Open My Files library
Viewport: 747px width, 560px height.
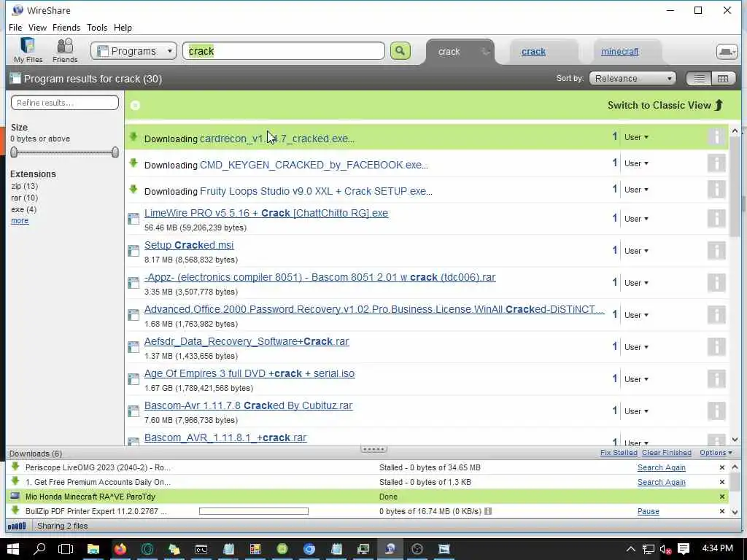pos(28,50)
